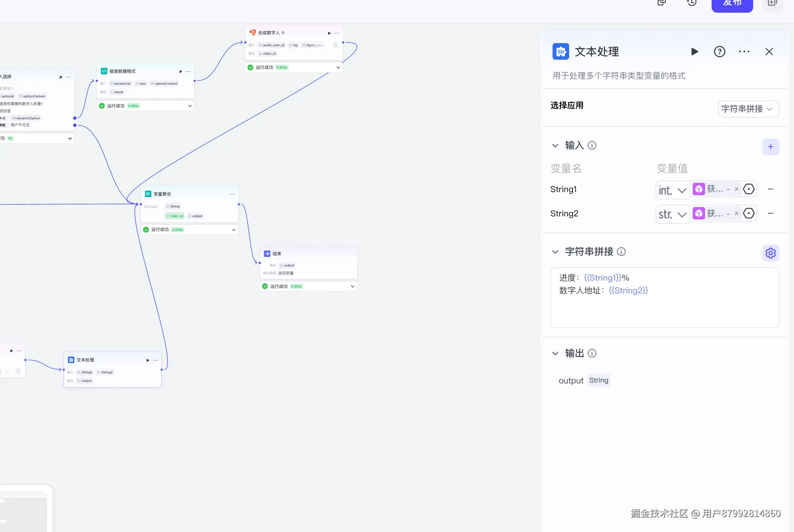Open 字符串拼接 settings gear
Screen dimensions: 794x532
click(x=771, y=253)
